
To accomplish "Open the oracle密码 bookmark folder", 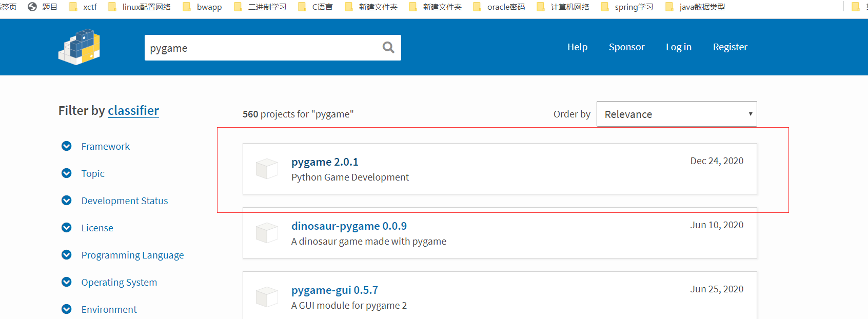I will coord(499,7).
